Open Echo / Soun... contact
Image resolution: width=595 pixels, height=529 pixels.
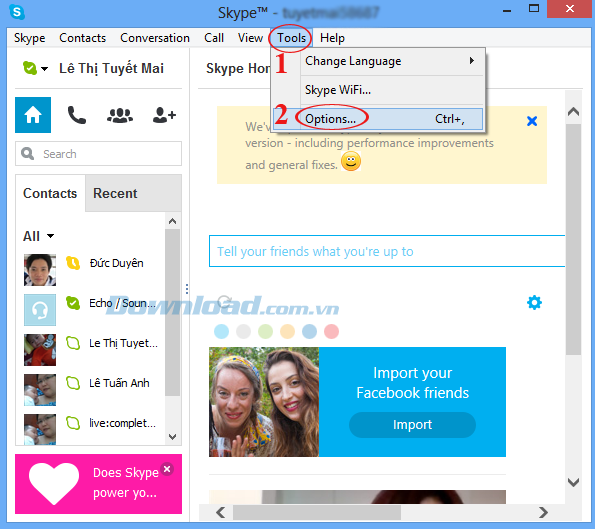tap(122, 303)
